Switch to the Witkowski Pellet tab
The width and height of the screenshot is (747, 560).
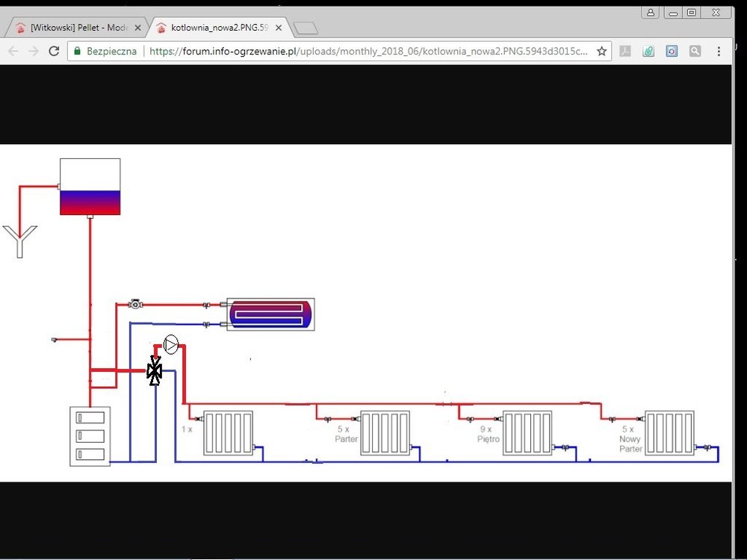coord(75,28)
